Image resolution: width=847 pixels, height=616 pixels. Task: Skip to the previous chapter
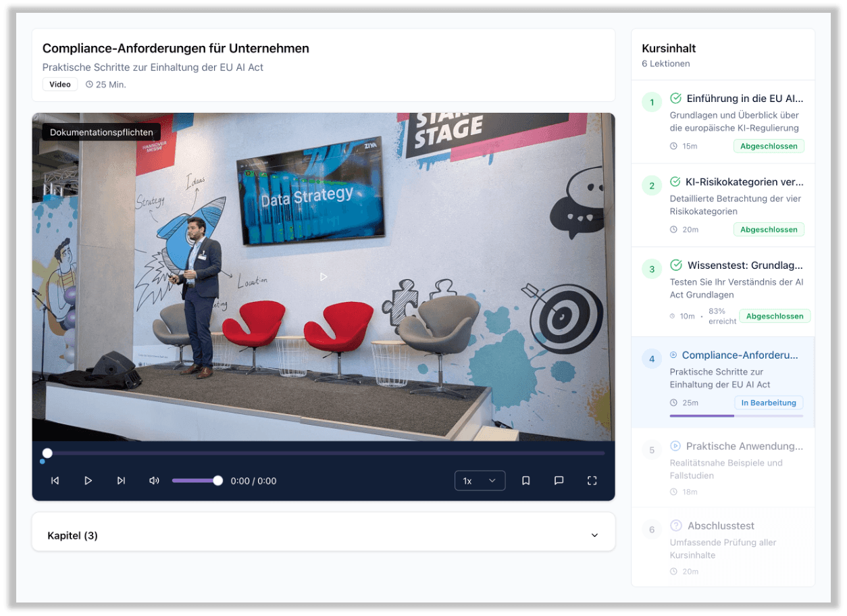pyautogui.click(x=55, y=481)
